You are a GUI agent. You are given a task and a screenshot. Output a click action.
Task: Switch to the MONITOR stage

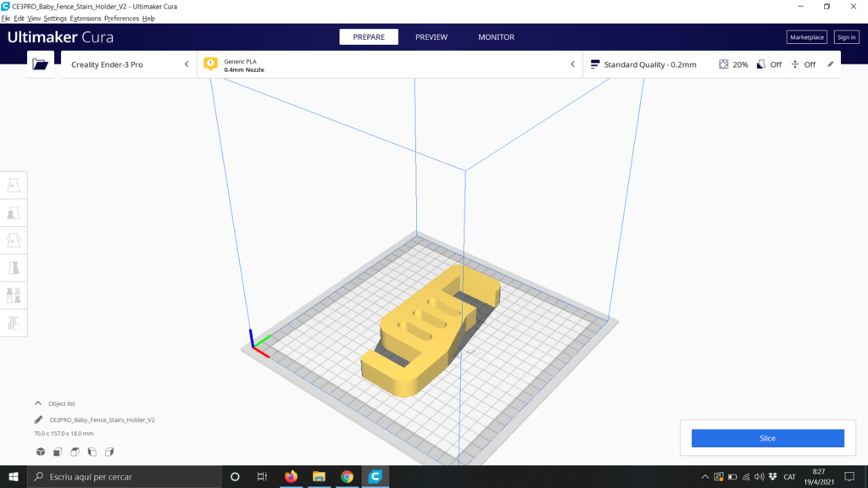coord(496,37)
